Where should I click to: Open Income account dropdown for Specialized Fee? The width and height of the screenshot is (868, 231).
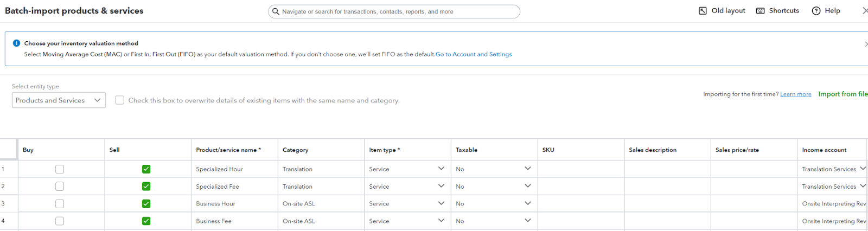pos(863,186)
